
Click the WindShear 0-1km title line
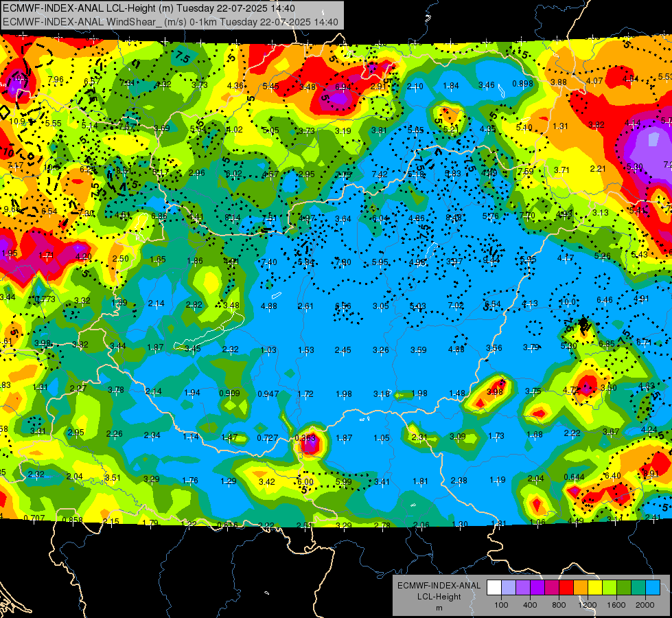point(170,22)
